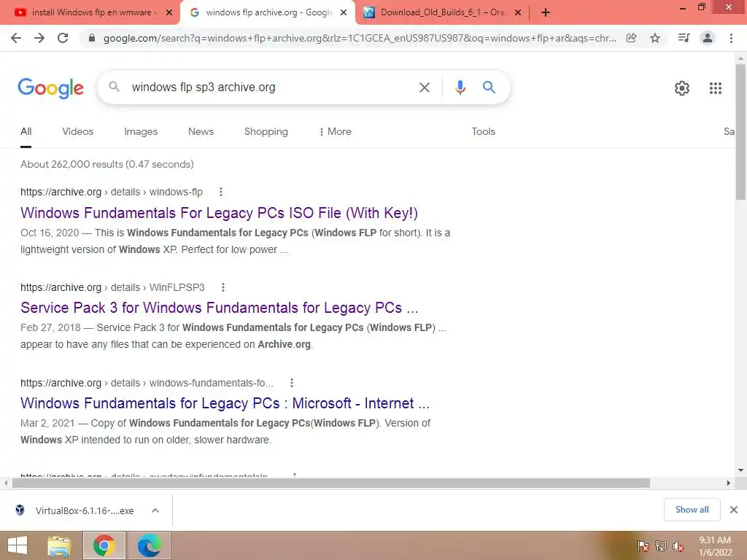Image resolution: width=747 pixels, height=560 pixels.
Task: Reload the current Google search page
Action: tap(63, 38)
